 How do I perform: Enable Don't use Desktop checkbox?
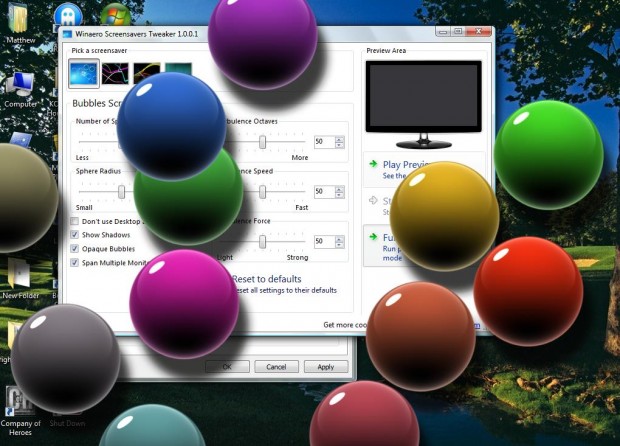coord(75,221)
